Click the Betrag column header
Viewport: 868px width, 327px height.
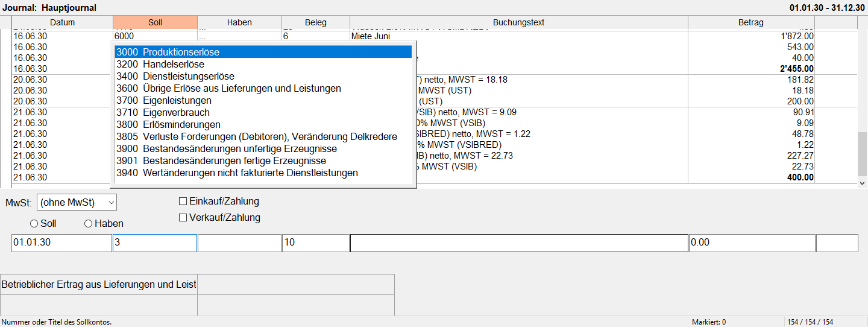[751, 22]
